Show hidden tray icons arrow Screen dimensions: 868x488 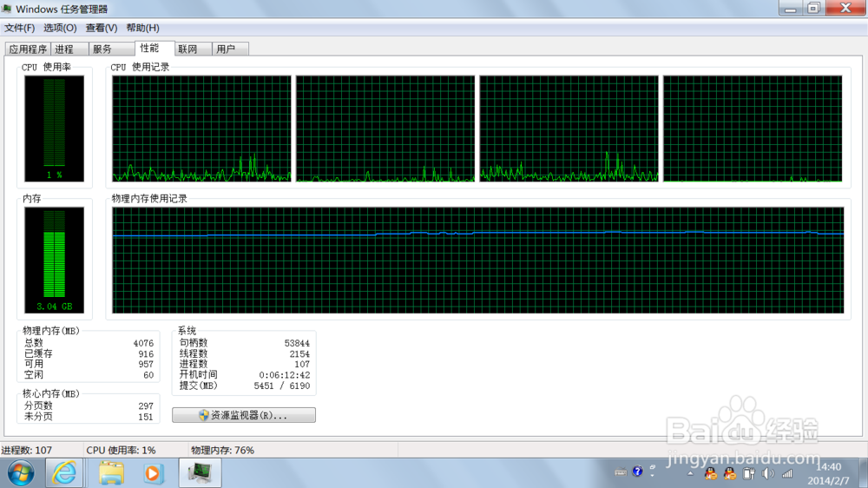(690, 473)
